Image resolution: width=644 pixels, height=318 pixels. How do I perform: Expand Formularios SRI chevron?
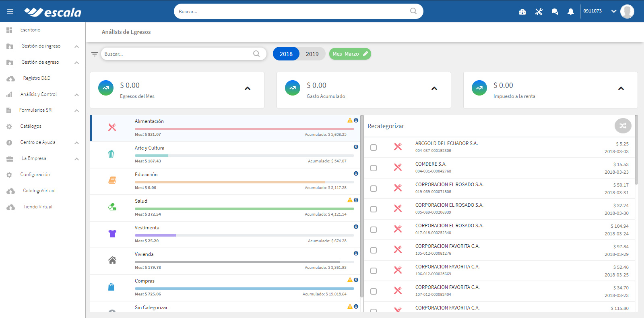coord(76,111)
